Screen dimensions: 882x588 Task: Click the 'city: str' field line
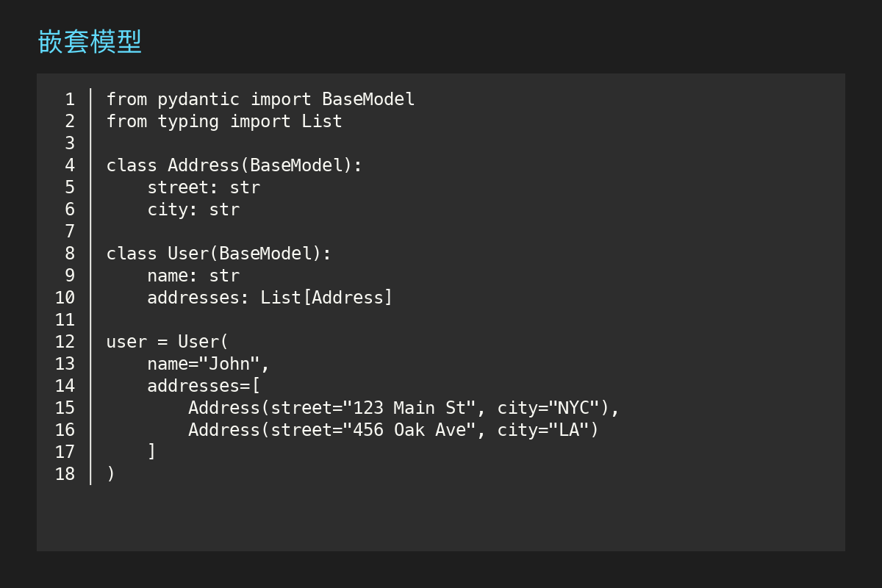[193, 209]
